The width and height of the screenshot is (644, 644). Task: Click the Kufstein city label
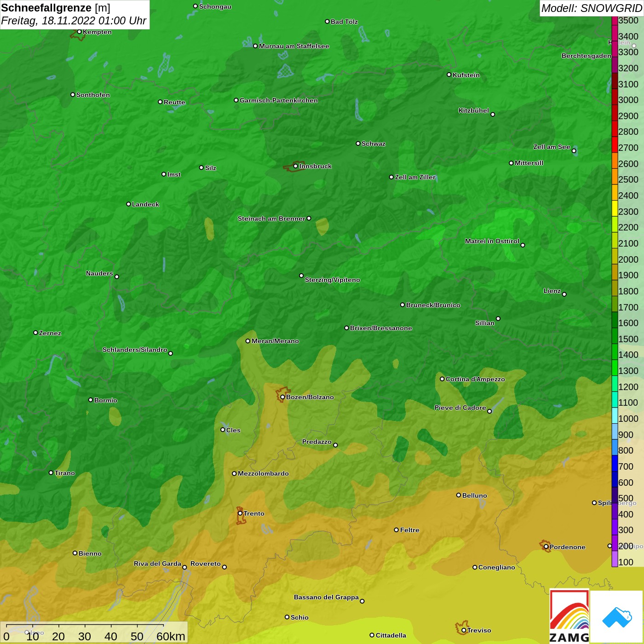tap(466, 75)
